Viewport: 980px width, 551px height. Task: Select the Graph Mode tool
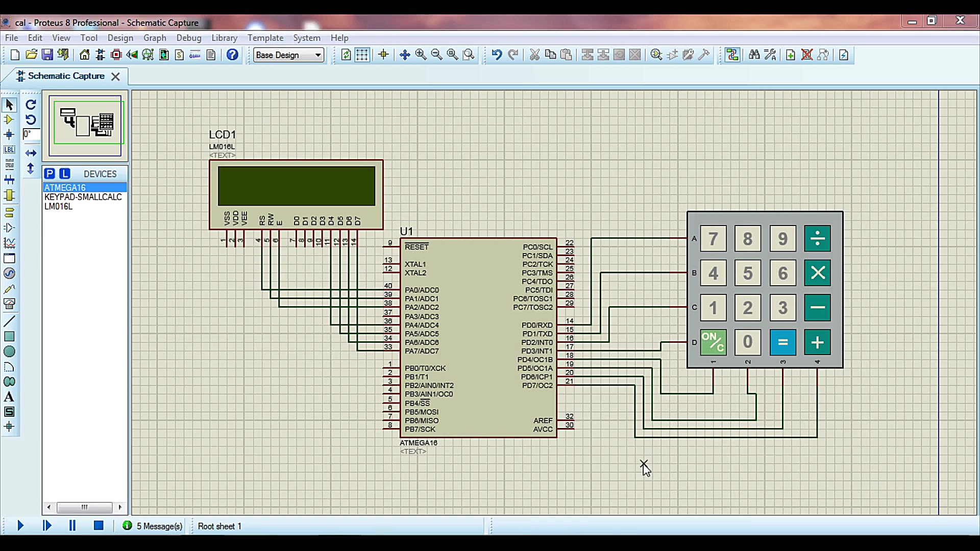click(x=9, y=243)
